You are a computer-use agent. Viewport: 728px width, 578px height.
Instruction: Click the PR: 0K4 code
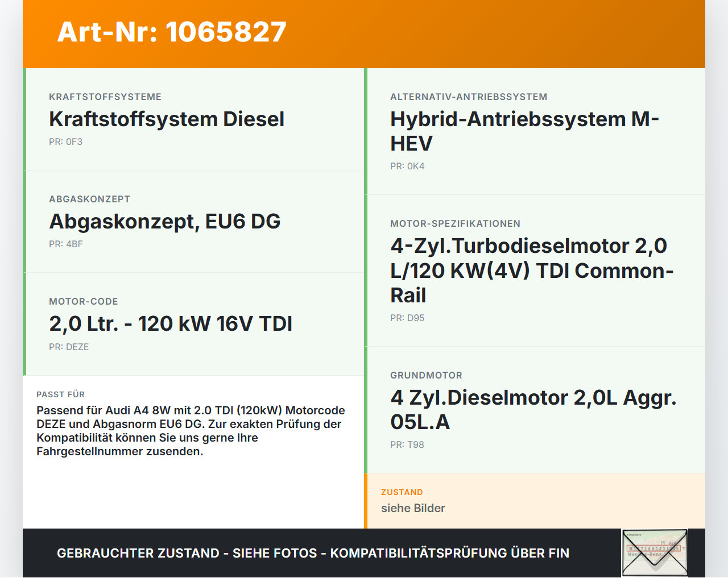407,167
